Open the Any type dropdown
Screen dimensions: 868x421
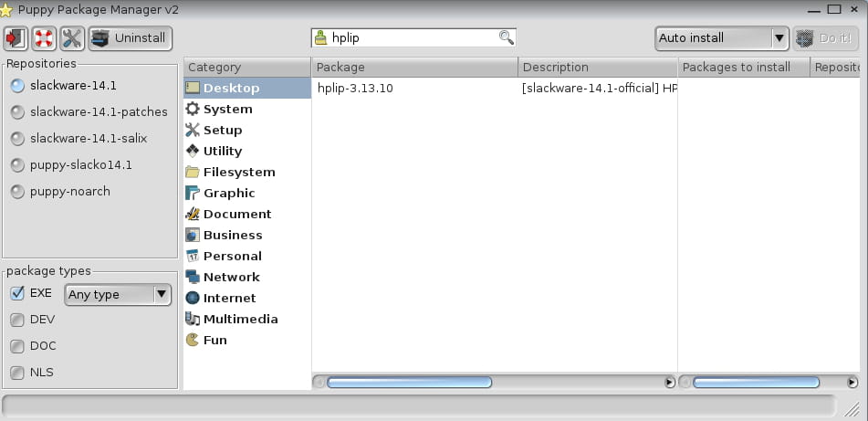point(118,295)
